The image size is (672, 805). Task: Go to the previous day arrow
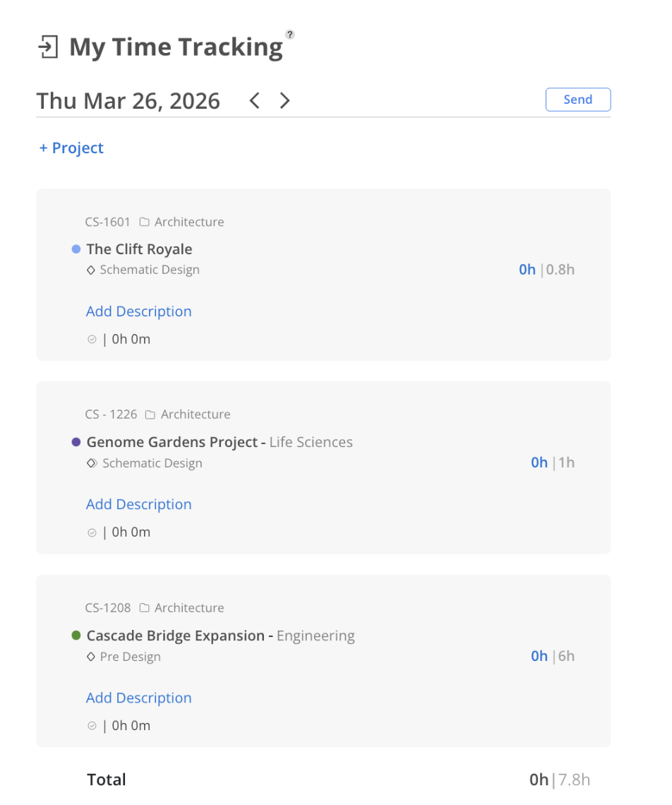(255, 101)
